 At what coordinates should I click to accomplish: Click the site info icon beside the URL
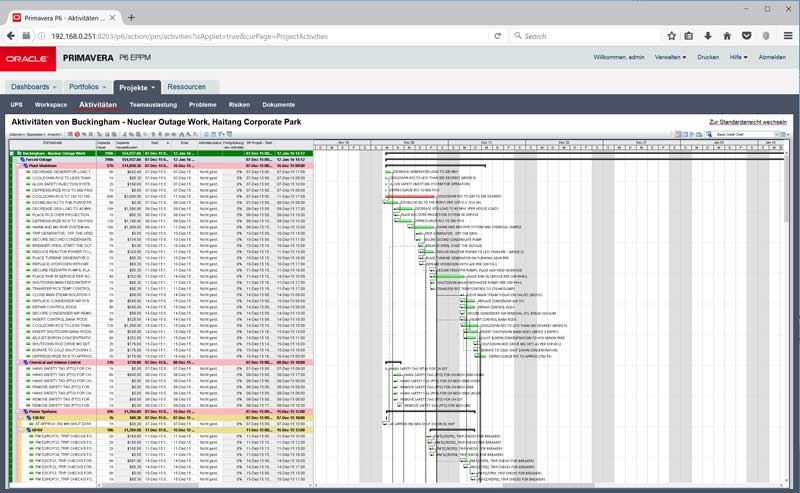42,36
